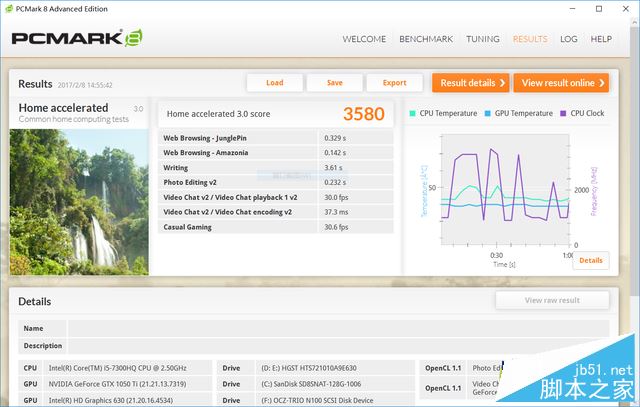
Task: Click View result online button
Action: pos(561,83)
